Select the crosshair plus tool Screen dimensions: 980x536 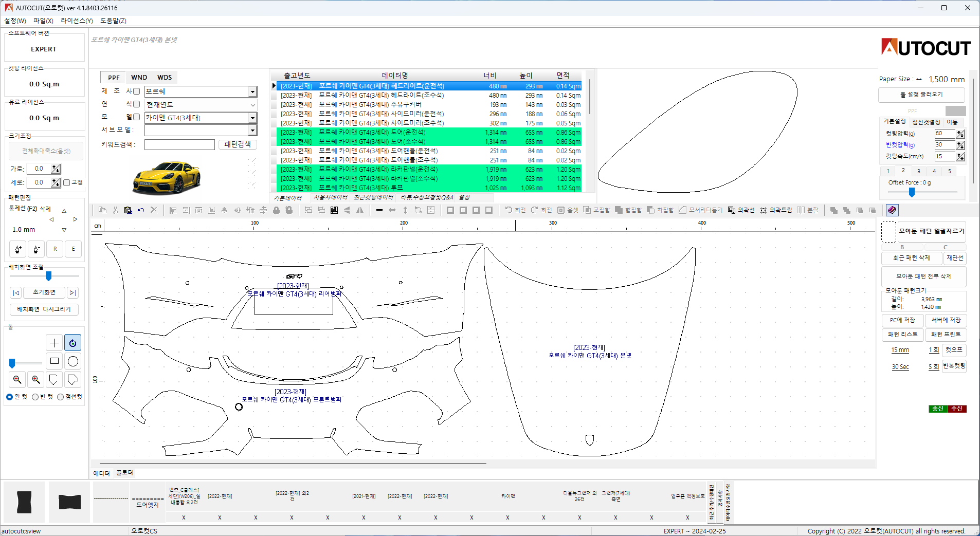coord(54,343)
